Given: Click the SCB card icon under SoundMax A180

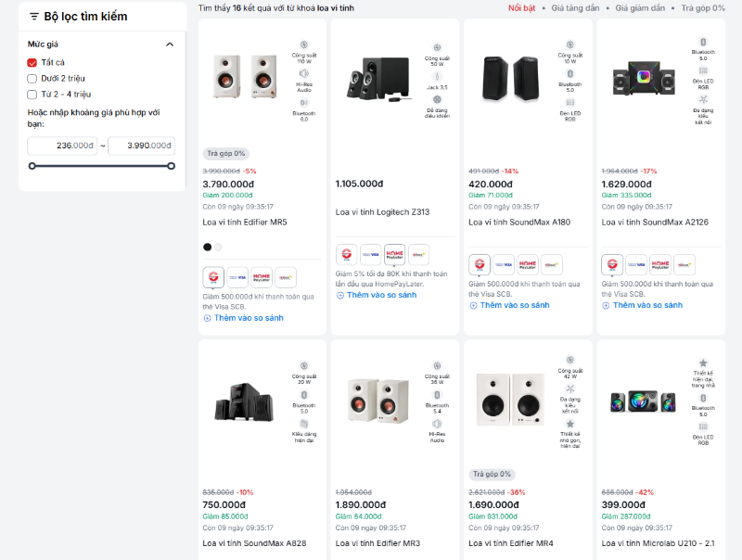Looking at the screenshot, I should pyautogui.click(x=480, y=264).
